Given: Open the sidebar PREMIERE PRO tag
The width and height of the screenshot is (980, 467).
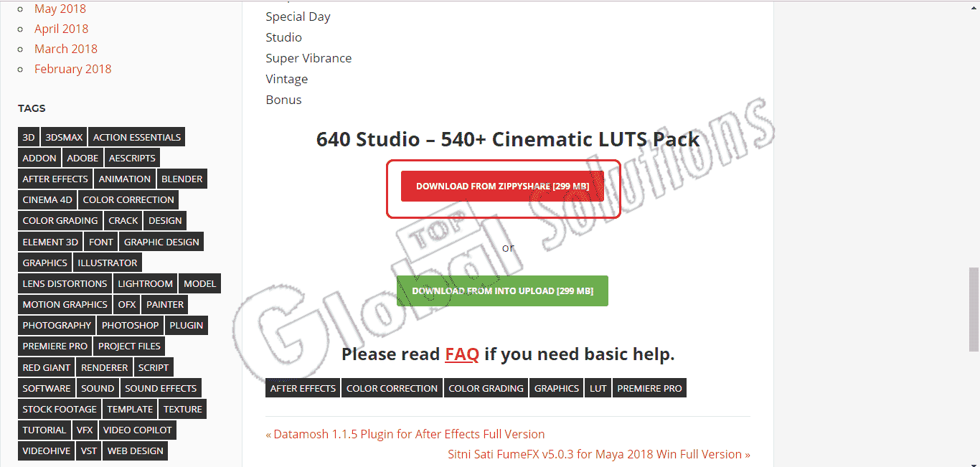Looking at the screenshot, I should click(55, 346).
